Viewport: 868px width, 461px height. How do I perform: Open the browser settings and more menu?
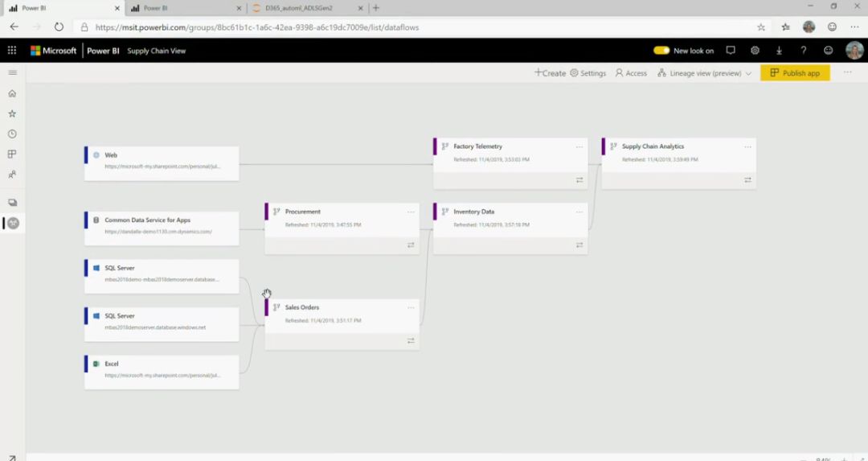coord(854,27)
